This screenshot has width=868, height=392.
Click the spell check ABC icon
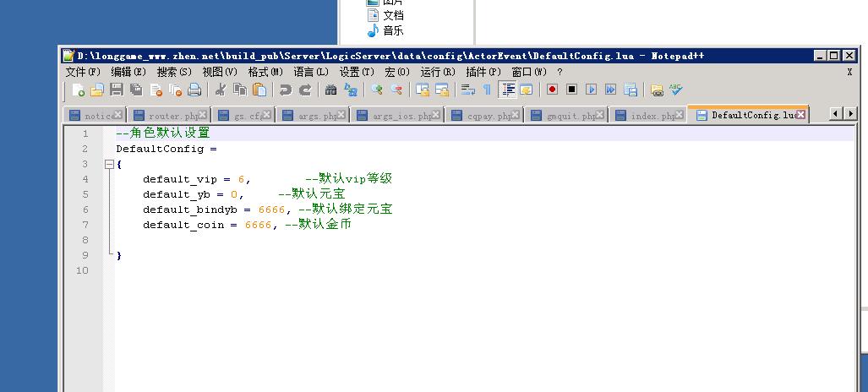tap(676, 90)
